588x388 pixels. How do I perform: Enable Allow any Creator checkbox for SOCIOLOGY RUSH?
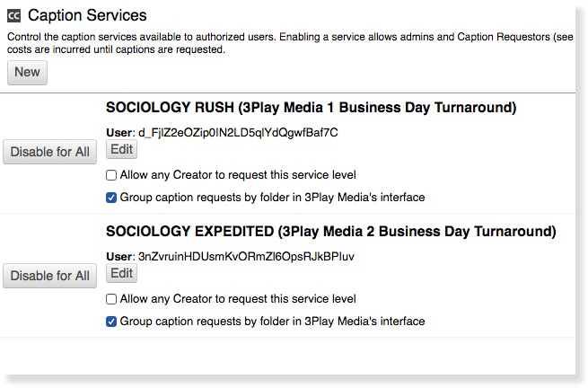tap(111, 175)
